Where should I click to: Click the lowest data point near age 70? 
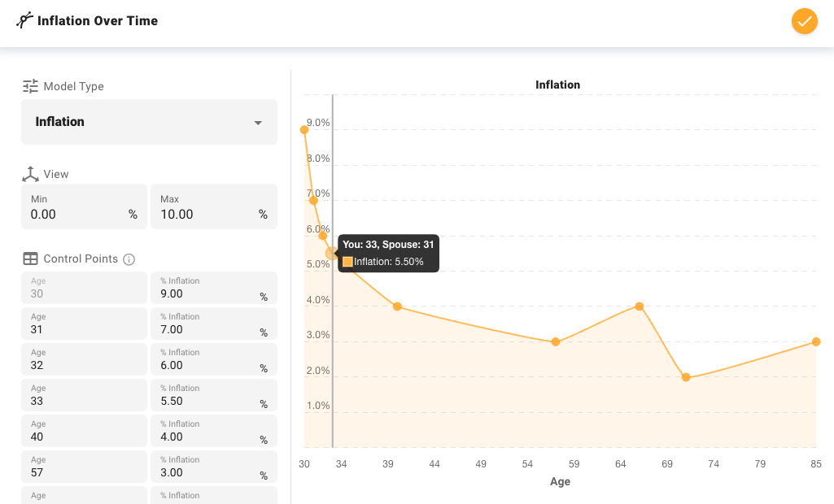(687, 376)
